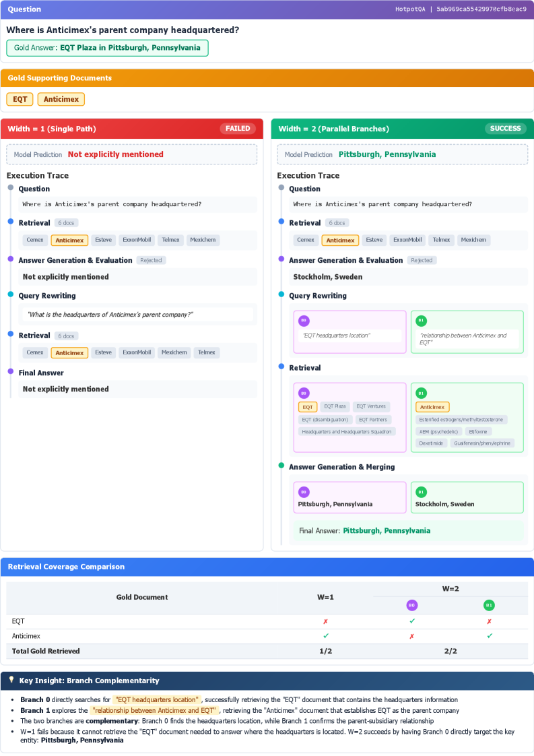Open the EQT Plaza document chip

335,406
